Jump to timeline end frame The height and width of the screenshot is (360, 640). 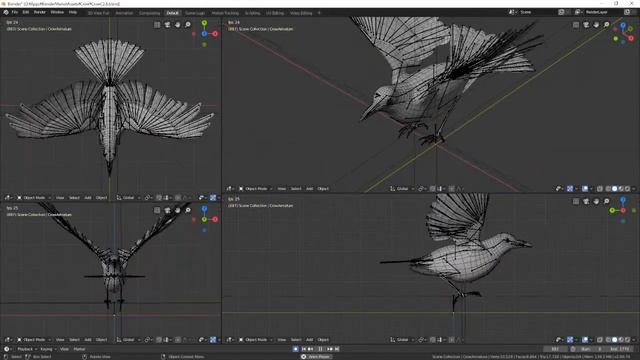(337, 349)
